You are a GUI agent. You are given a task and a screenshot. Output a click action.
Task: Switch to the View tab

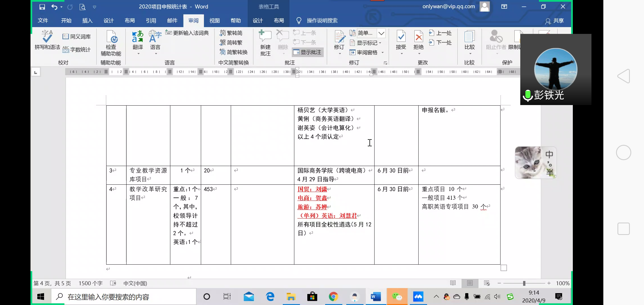(214, 21)
